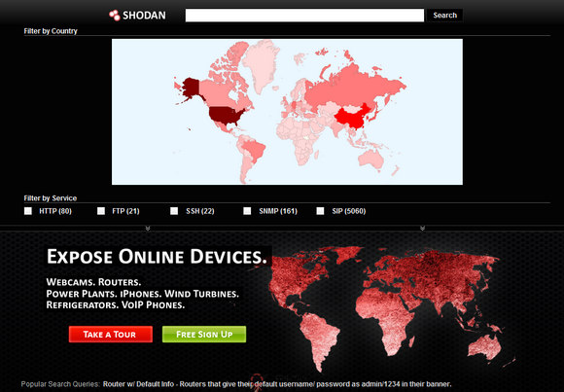Click the Power Plants. iPhones. Wind Turbines. line

click(x=142, y=294)
